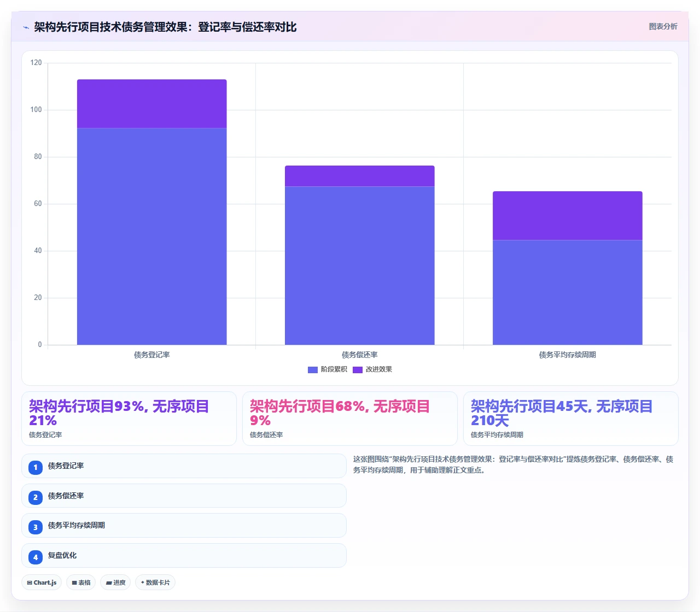Screen dimensions: 700x612
Task: Click the main title 架构先行项目技术债务管理效果
Action: 165,27
